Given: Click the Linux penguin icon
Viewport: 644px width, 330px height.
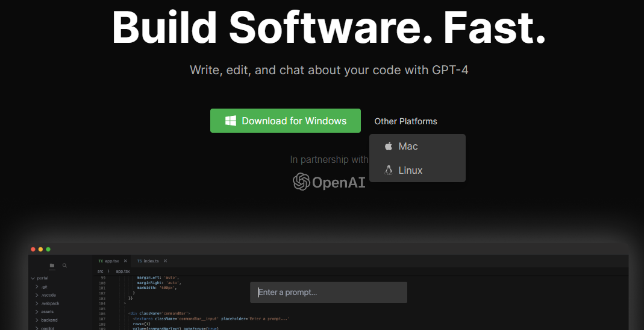Looking at the screenshot, I should click(389, 171).
